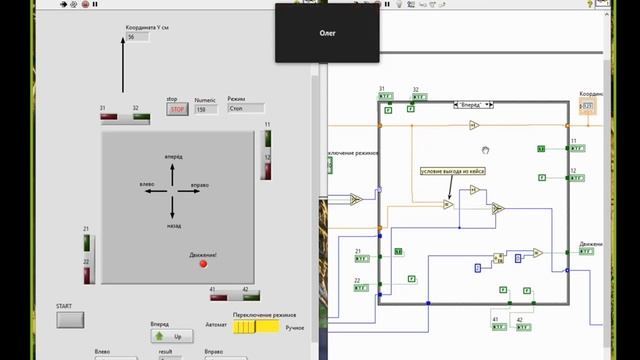Click the boolean terminal labeled 31 on the diagram
This screenshot has width=640, height=360.
(x=385, y=97)
